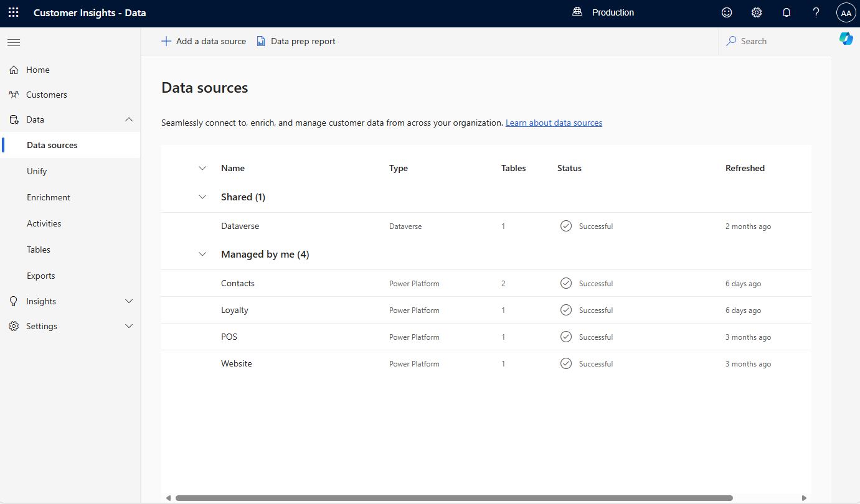Click the tables count link for Contacts
This screenshot has height=504, width=860.
point(503,283)
